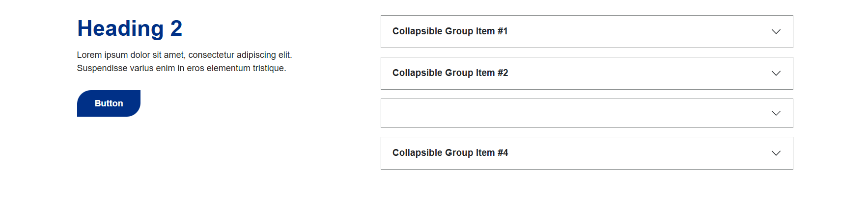Open the blank third collapsible row
This screenshot has height=201, width=868.
coord(587,113)
